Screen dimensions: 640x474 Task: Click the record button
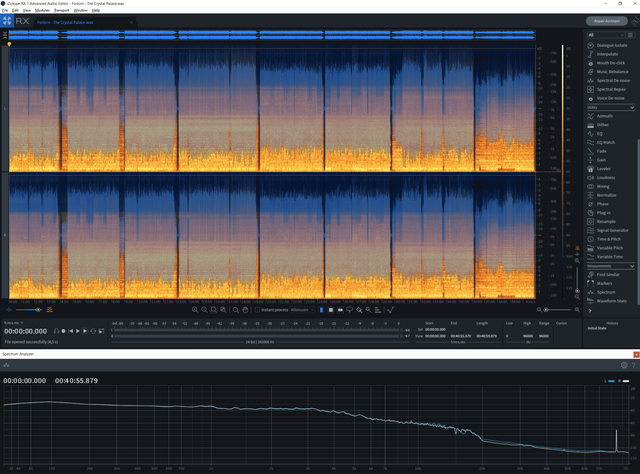63,331
